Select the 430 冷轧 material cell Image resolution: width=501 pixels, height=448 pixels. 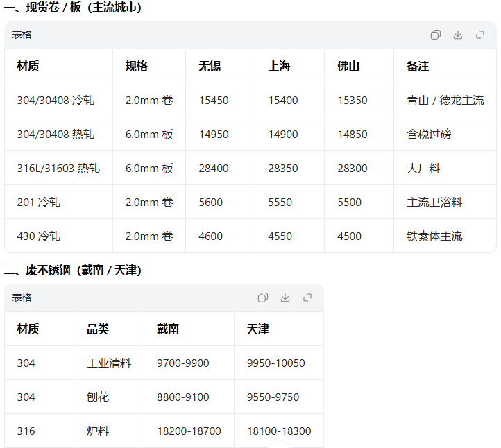click(x=39, y=236)
